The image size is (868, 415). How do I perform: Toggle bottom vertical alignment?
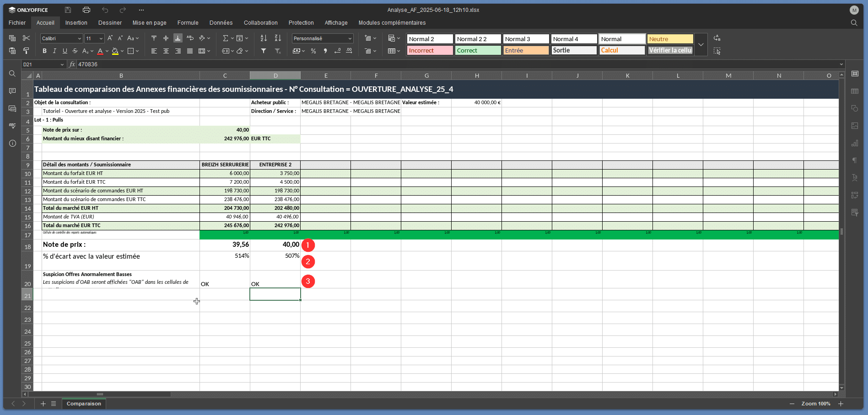tap(178, 38)
